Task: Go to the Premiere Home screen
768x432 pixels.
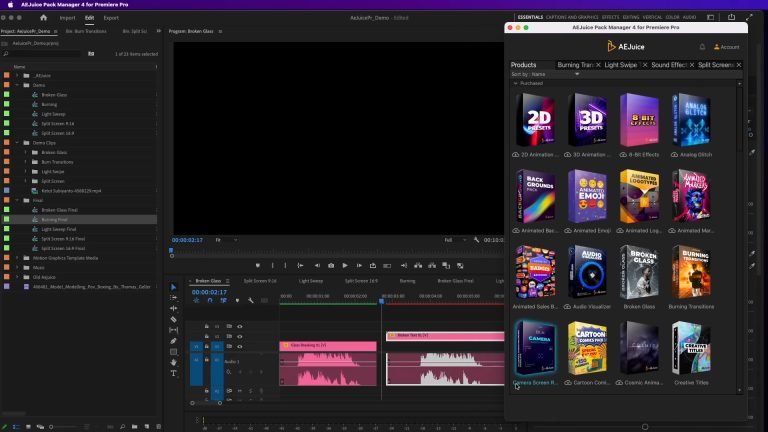Action: [44, 17]
